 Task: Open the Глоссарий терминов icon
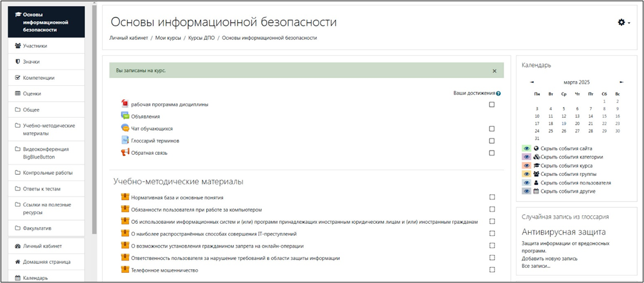125,140
